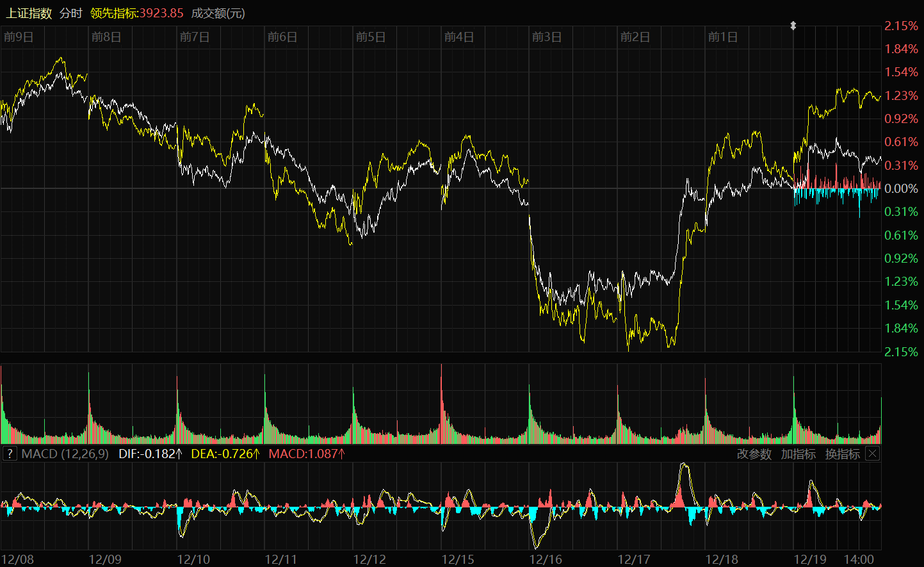Click the 0.00% baseline axis label
Image resolution: width=924 pixels, height=567 pixels.
point(901,189)
